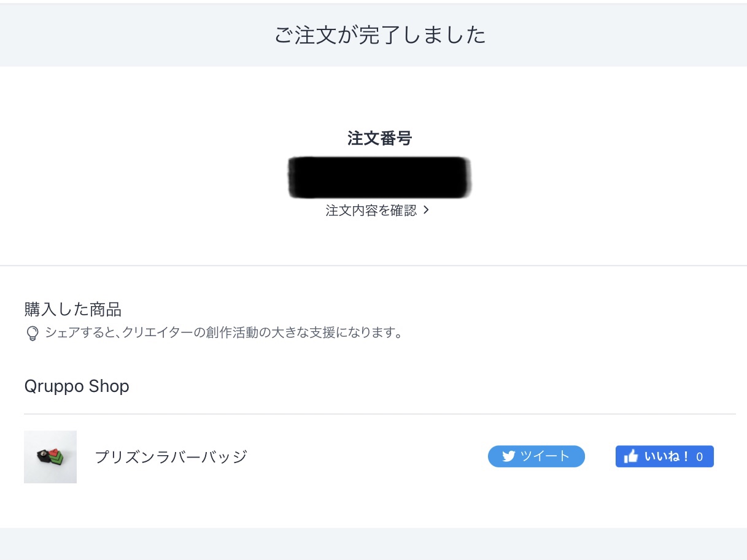Click the lightbulb hint icon
Viewport: 747px width, 560px height.
pyautogui.click(x=32, y=334)
